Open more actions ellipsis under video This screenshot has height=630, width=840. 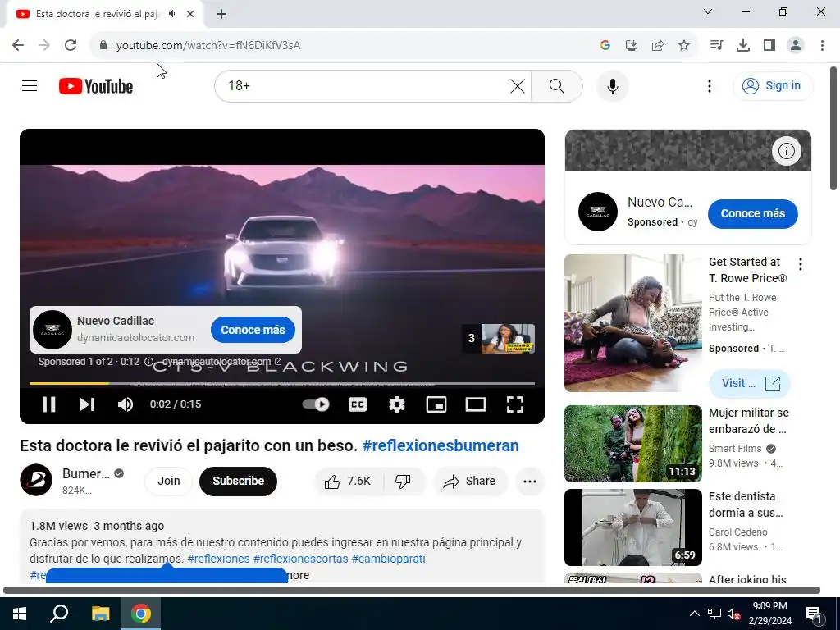click(530, 481)
